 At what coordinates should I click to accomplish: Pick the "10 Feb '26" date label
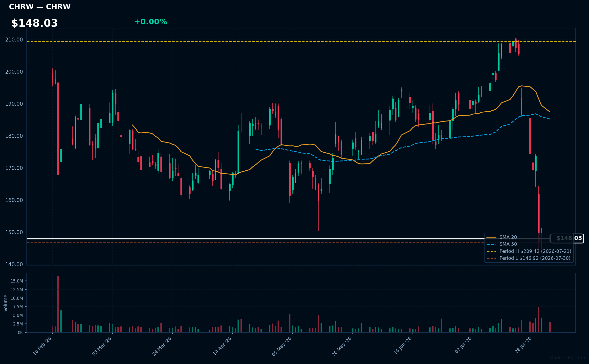click(42, 346)
